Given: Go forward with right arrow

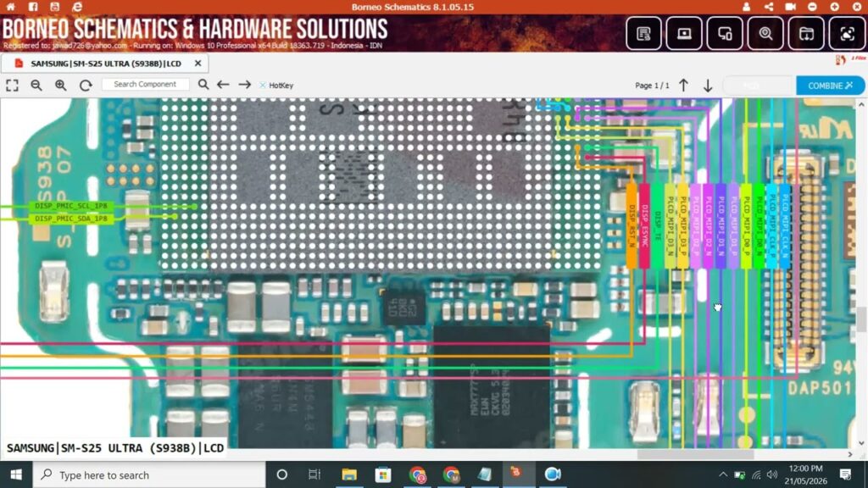Looking at the screenshot, I should pos(245,85).
